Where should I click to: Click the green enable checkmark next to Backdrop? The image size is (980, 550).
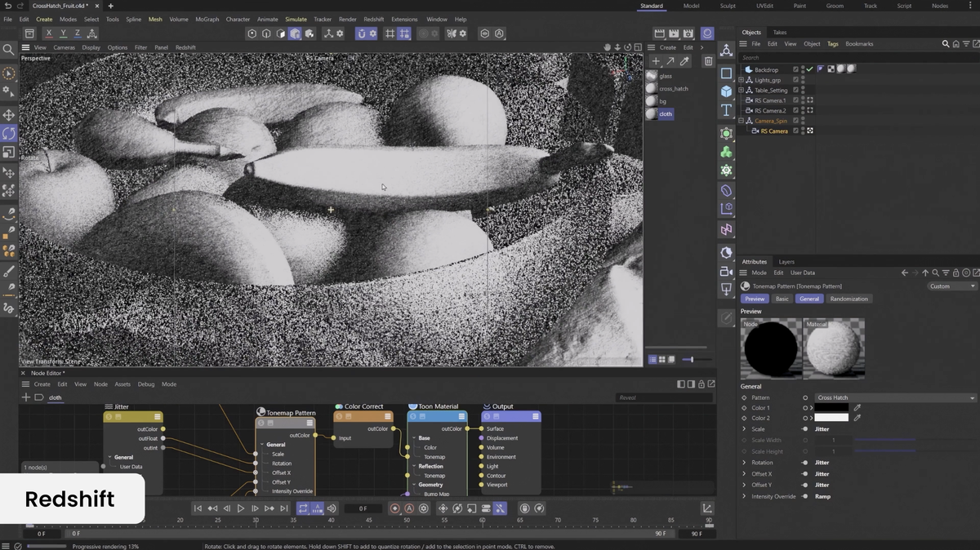[x=810, y=69]
